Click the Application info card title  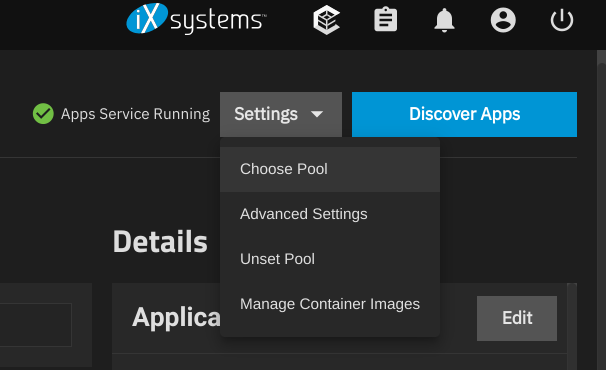click(176, 318)
